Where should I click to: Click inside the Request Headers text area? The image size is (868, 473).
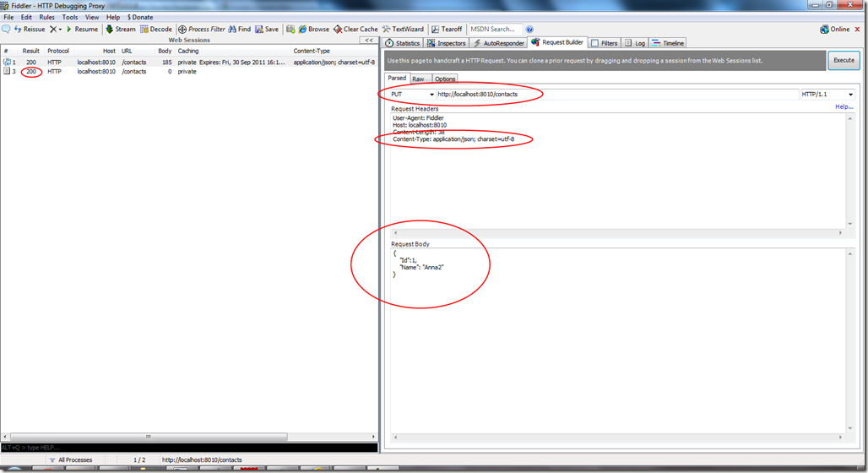click(x=618, y=171)
